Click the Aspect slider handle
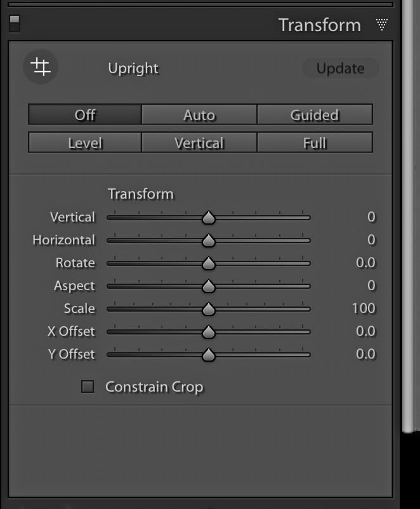 click(208, 286)
